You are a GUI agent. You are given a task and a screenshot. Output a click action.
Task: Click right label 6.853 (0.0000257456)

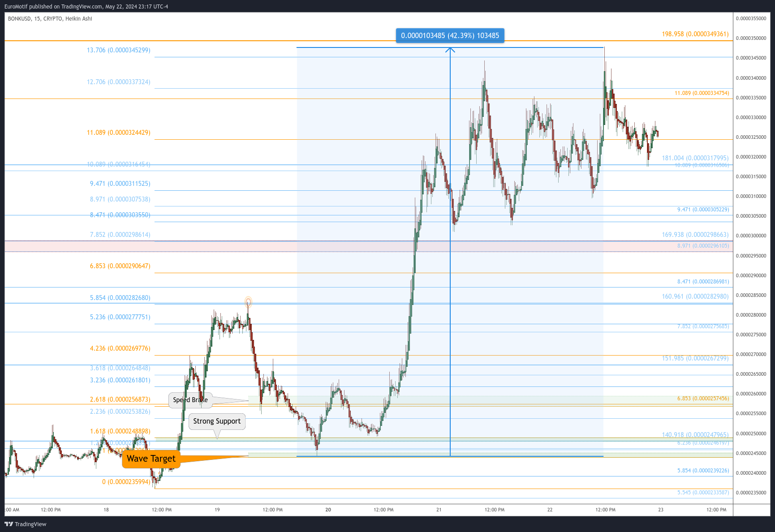pyautogui.click(x=703, y=399)
